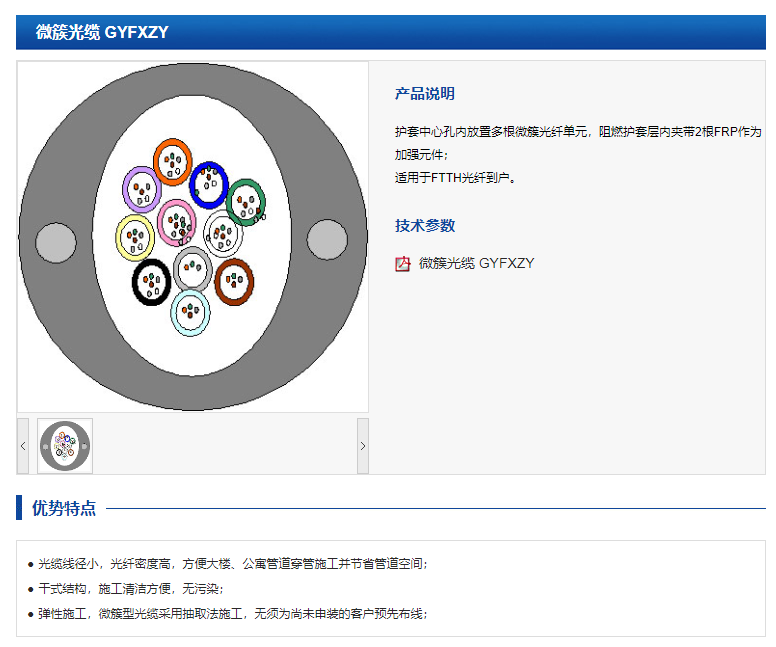Click the blue fiber unit in diagram
Viewport: 776px width, 647px height.
coord(209,181)
